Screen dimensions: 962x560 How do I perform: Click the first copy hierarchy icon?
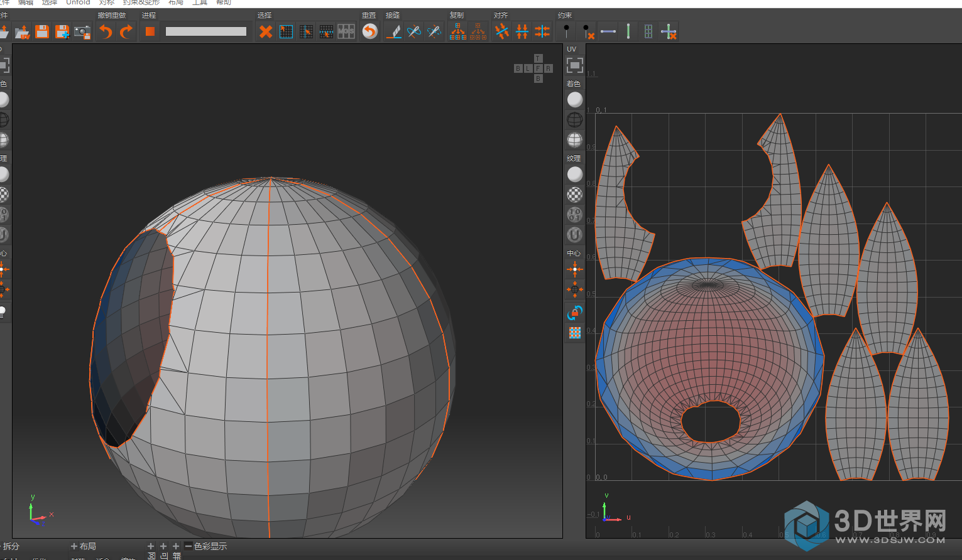click(458, 31)
